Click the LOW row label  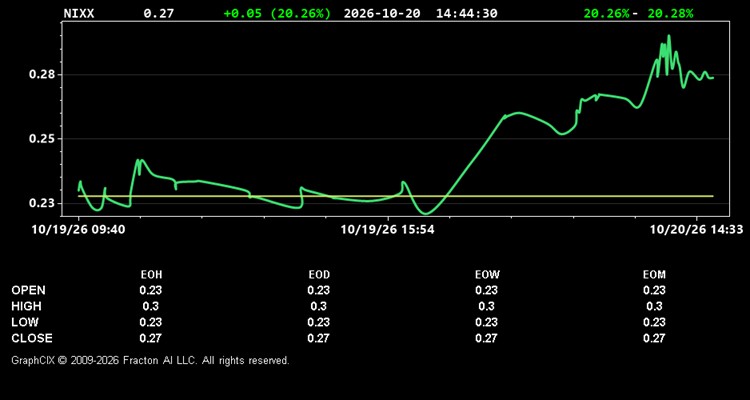25,322
